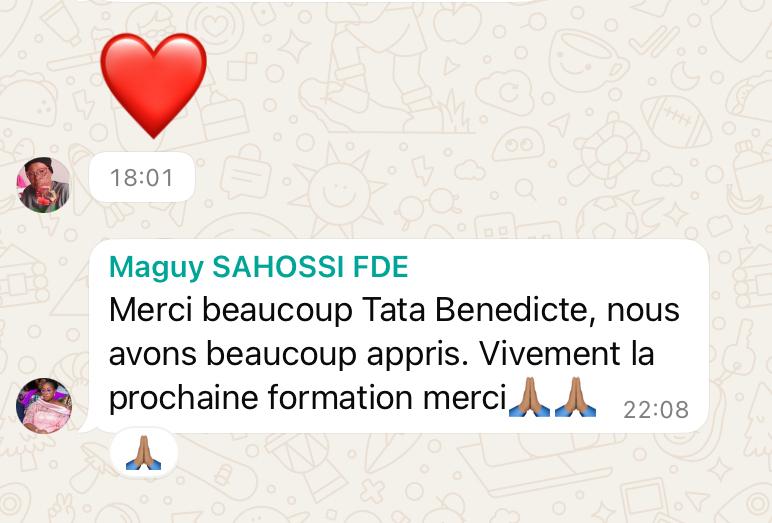772x523 pixels.
Task: Click the second praying hands emoji in message
Action: [575, 397]
